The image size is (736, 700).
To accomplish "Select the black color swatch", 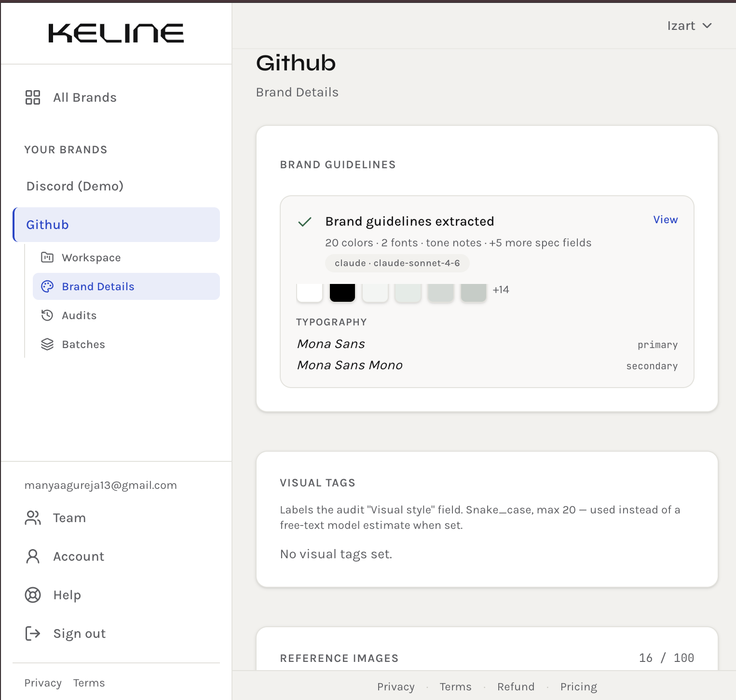I will [342, 293].
